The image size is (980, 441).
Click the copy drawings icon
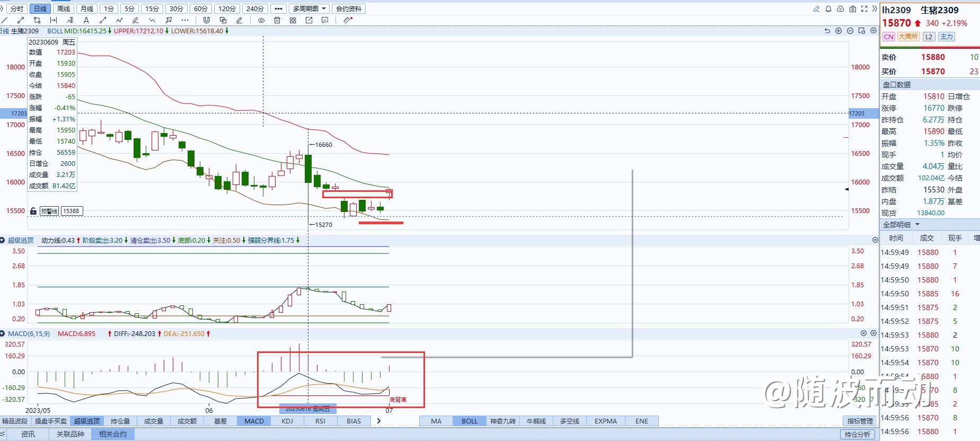(x=223, y=20)
